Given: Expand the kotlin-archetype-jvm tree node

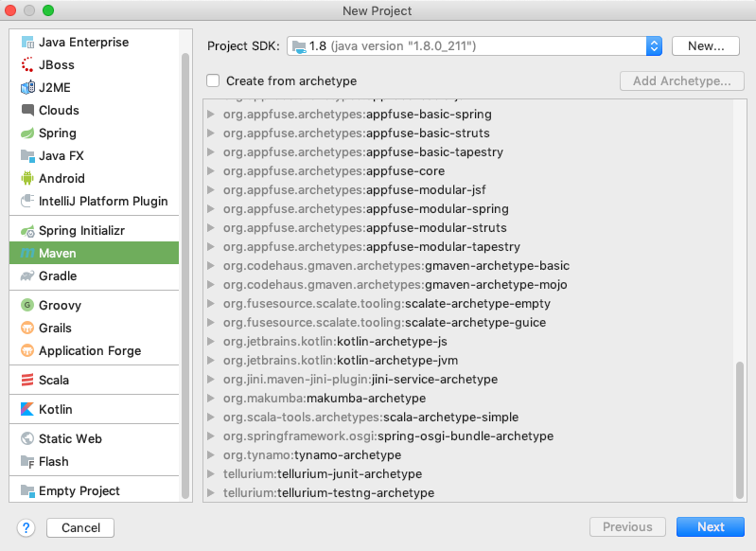Looking at the screenshot, I should [x=211, y=361].
